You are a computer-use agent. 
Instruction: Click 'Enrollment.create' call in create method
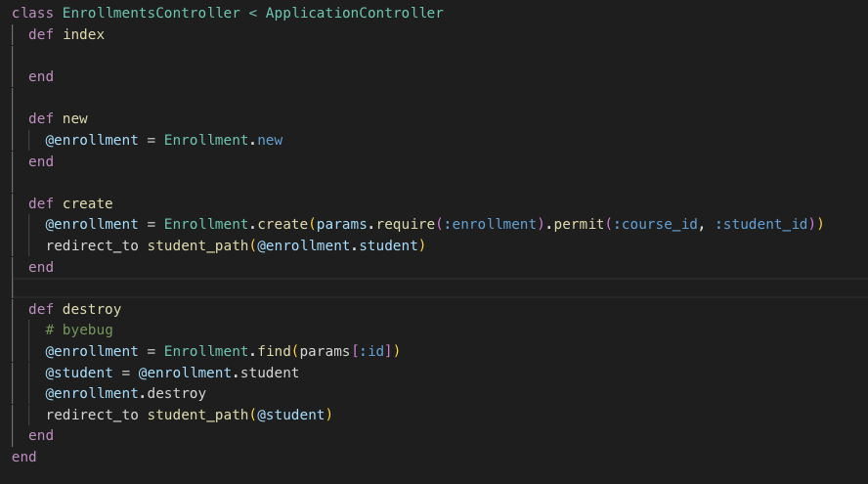click(x=236, y=224)
